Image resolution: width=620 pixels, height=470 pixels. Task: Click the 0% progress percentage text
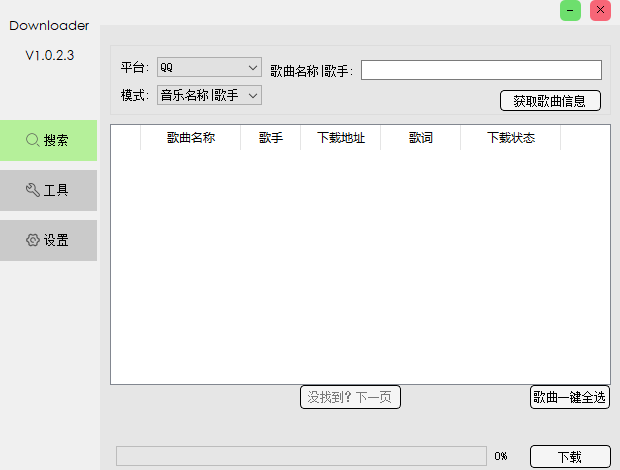click(501, 456)
